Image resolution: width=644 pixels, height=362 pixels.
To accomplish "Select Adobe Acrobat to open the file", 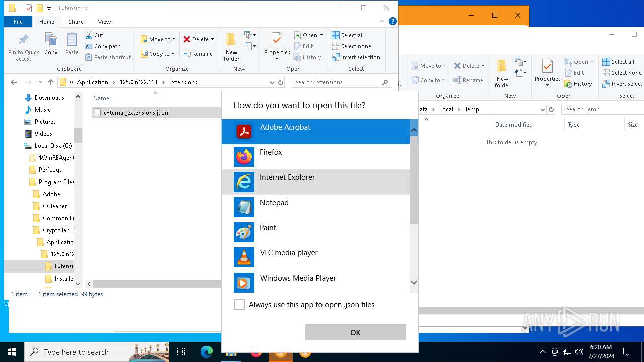I will click(x=315, y=132).
